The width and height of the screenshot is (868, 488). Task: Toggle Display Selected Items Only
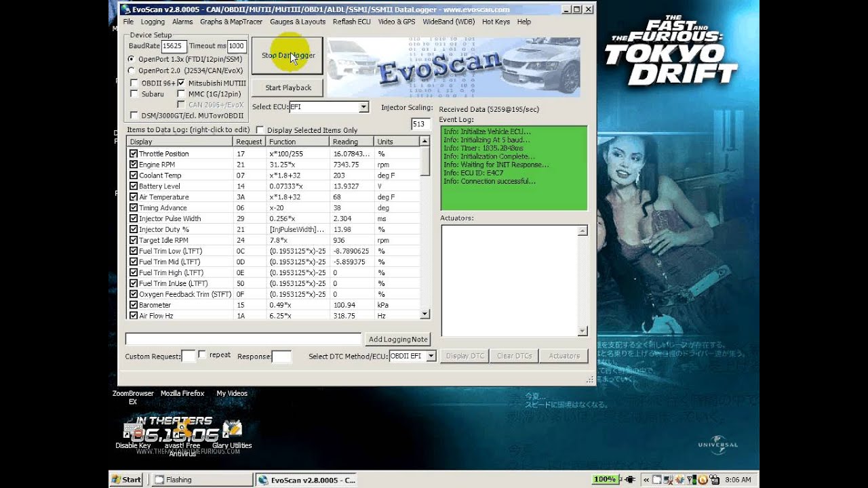point(260,130)
